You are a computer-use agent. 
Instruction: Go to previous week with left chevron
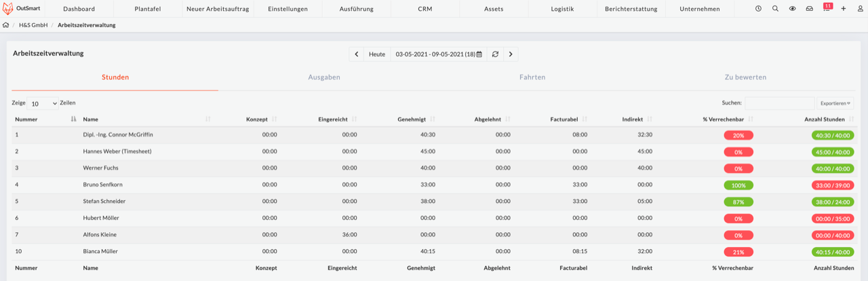357,54
